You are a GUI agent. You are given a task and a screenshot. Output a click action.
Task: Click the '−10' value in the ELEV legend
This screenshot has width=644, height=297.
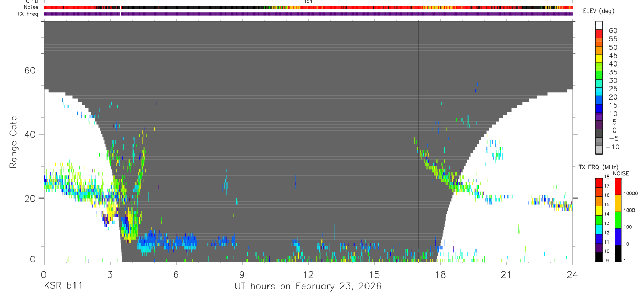tap(612, 147)
